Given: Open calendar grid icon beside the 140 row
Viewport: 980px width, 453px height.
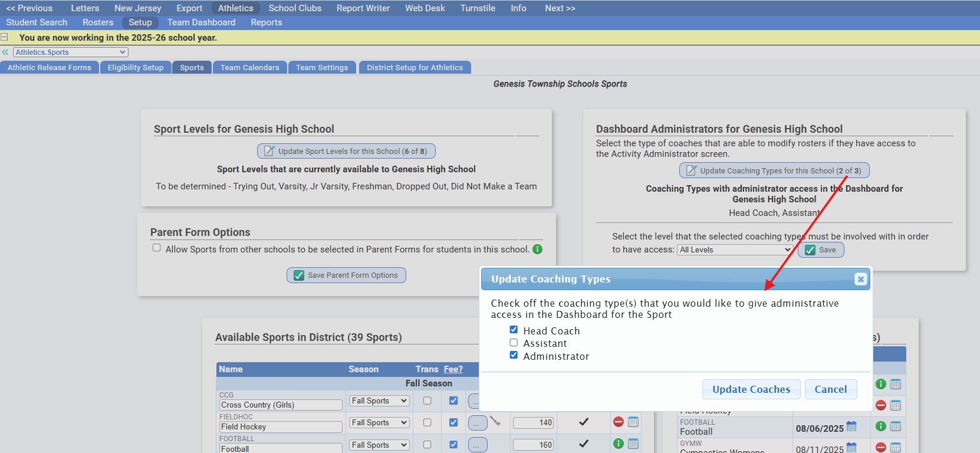Looking at the screenshot, I should click(633, 422).
